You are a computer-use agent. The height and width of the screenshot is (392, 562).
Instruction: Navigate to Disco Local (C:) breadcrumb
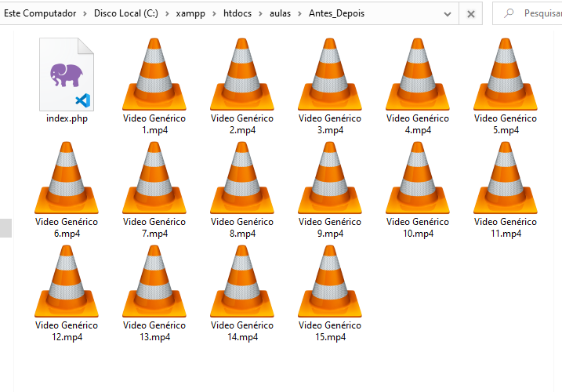[126, 13]
